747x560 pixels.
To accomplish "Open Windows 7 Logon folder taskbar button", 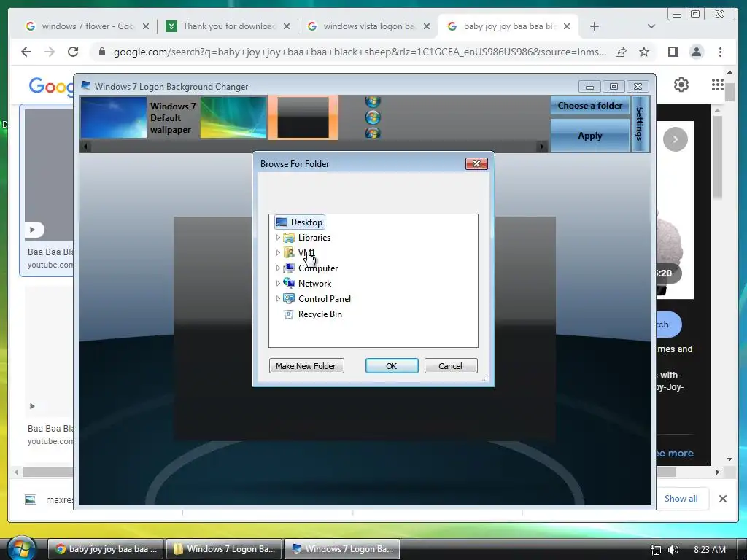I will (225, 549).
